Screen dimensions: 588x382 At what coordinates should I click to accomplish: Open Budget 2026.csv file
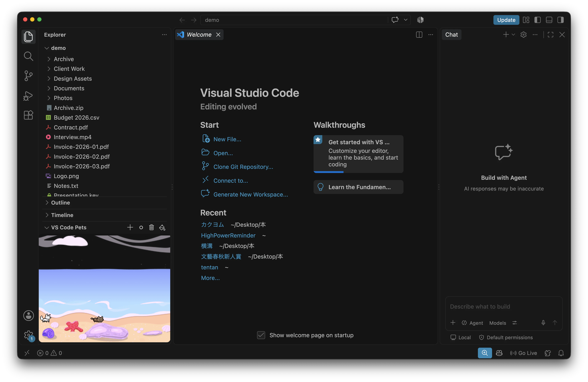click(76, 117)
